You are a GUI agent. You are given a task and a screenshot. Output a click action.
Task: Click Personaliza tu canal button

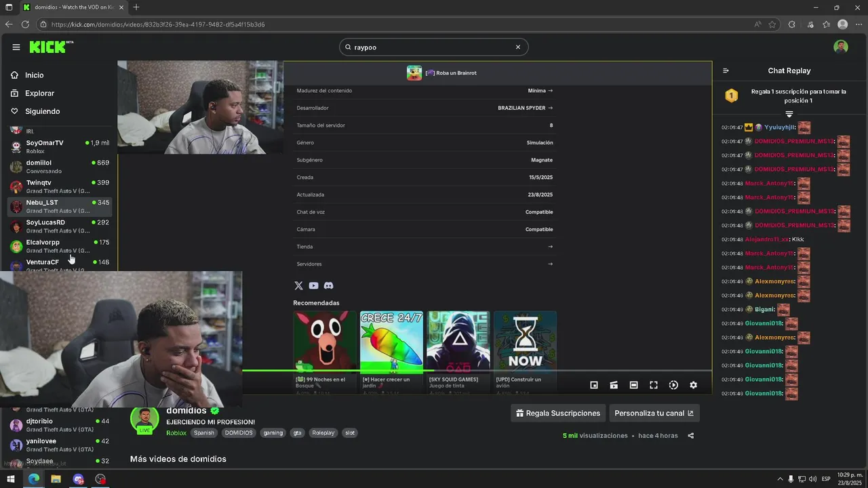coord(654,413)
